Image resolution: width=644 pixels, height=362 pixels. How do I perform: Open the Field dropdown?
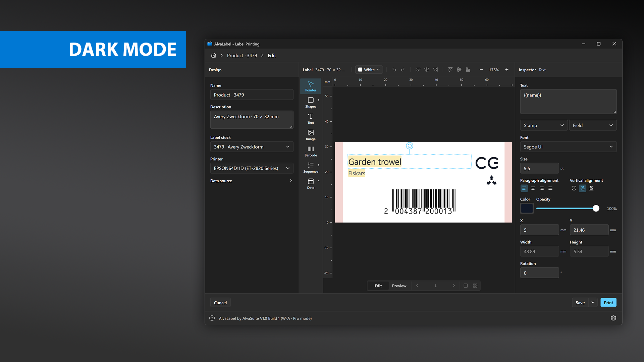pos(593,125)
